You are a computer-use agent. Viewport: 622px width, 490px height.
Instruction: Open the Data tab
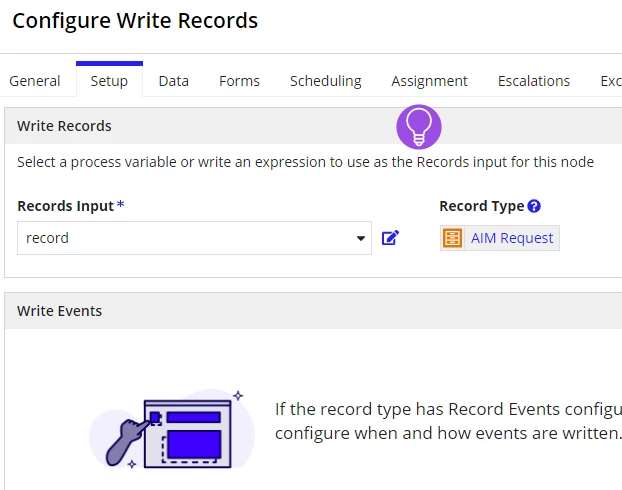[173, 81]
